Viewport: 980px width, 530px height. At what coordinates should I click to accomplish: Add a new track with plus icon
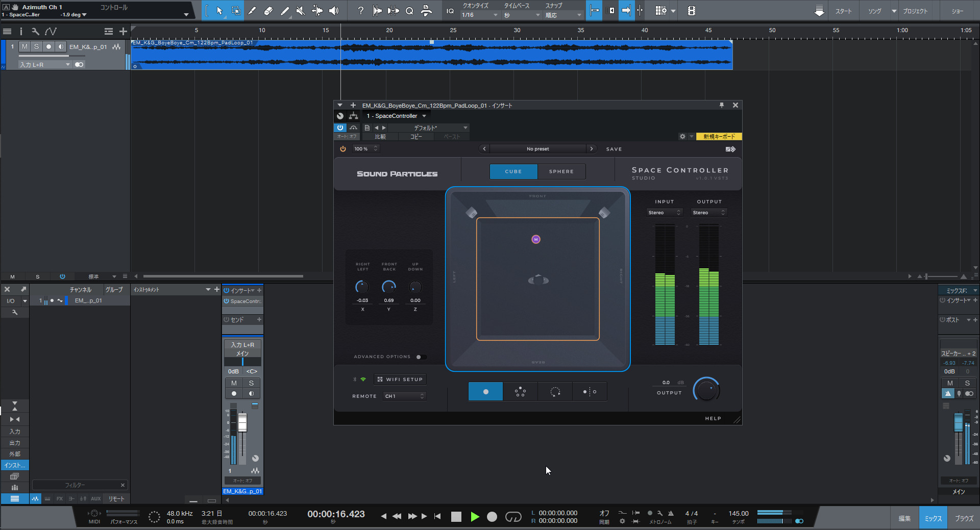pyautogui.click(x=123, y=32)
